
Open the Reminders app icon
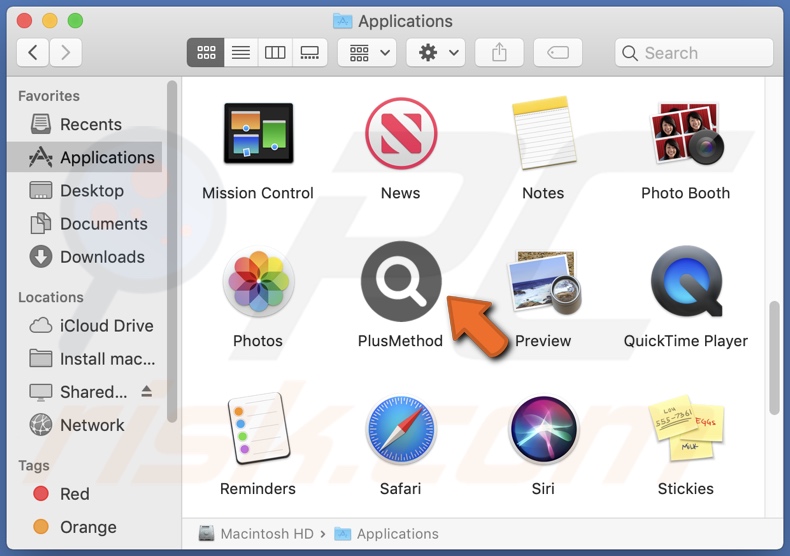[258, 428]
